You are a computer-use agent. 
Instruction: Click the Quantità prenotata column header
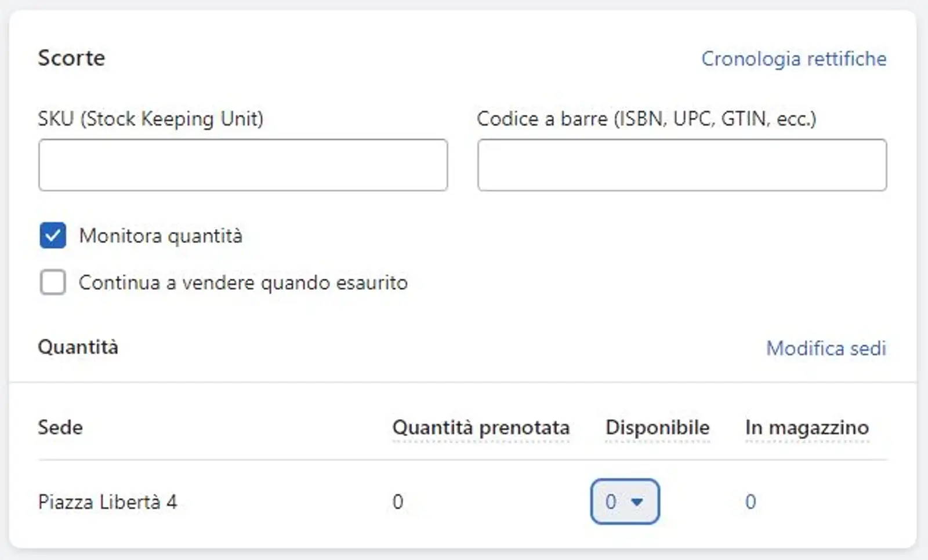point(480,427)
